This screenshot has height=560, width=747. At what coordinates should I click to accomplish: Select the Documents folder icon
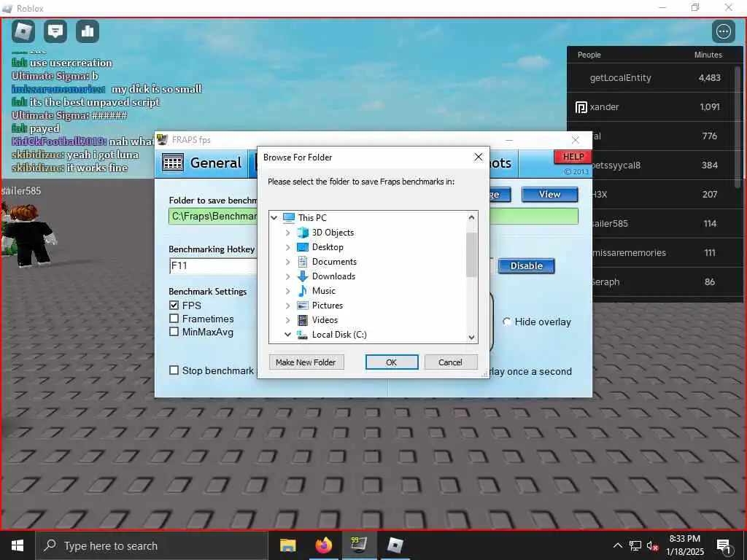(303, 262)
